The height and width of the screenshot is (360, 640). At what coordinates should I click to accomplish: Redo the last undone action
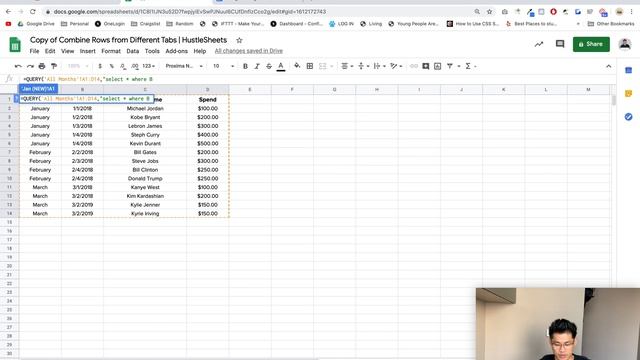point(30,66)
